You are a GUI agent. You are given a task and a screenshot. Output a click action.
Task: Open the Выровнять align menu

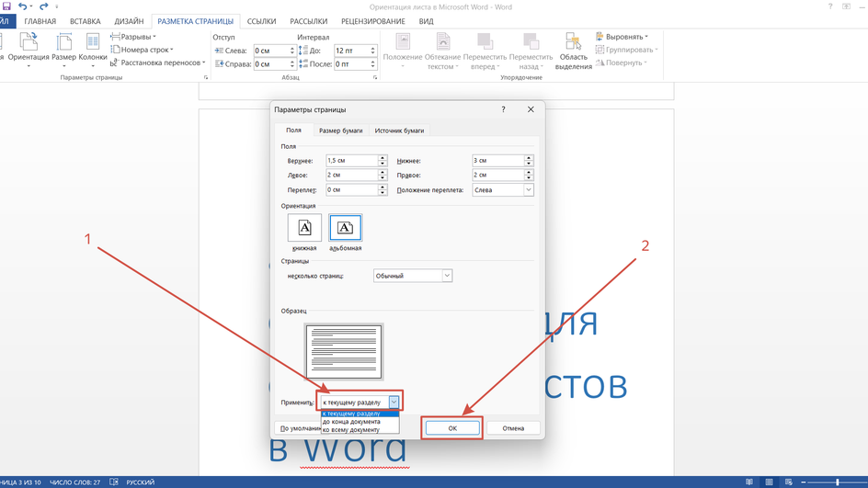click(622, 37)
